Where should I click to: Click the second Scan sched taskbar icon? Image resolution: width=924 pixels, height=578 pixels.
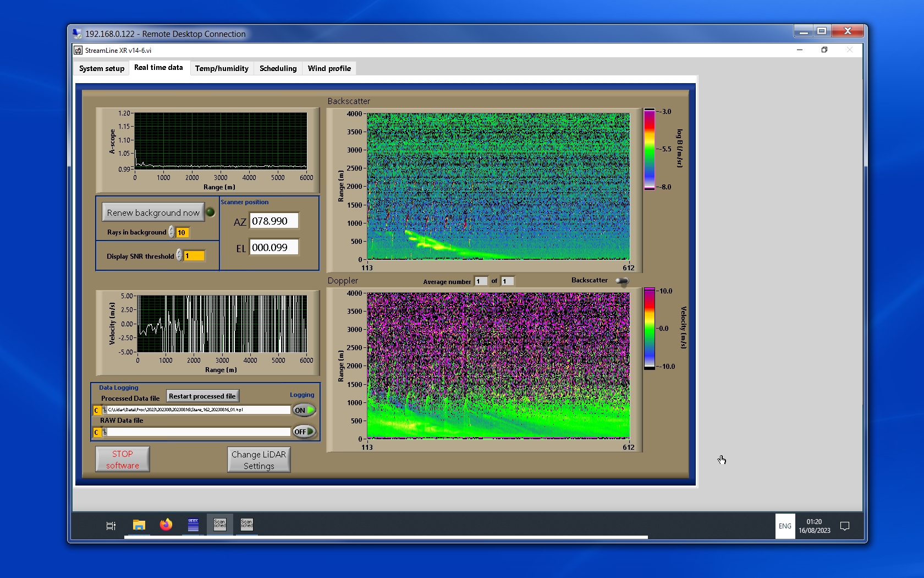coord(246,524)
